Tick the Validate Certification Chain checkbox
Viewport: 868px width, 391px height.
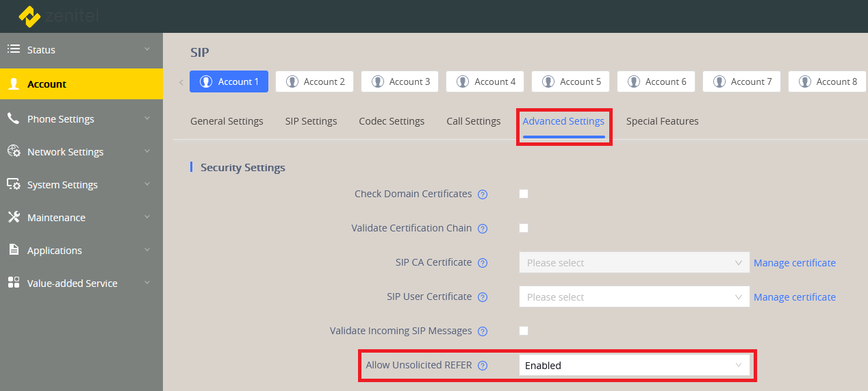(x=524, y=228)
